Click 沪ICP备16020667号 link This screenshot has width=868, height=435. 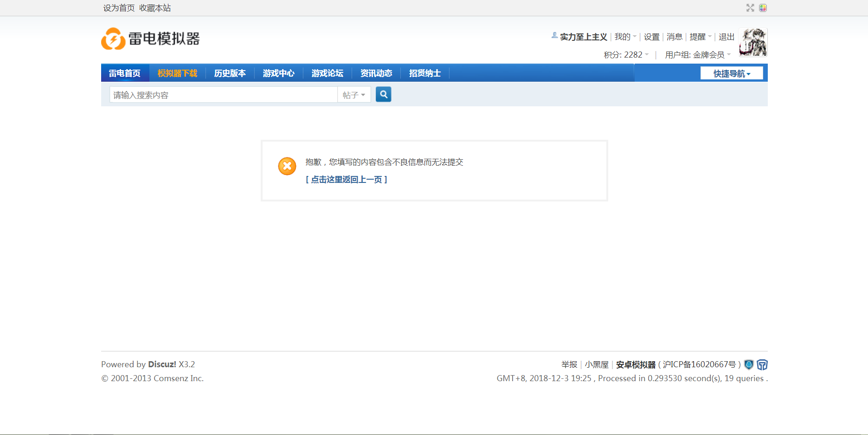pyautogui.click(x=699, y=364)
